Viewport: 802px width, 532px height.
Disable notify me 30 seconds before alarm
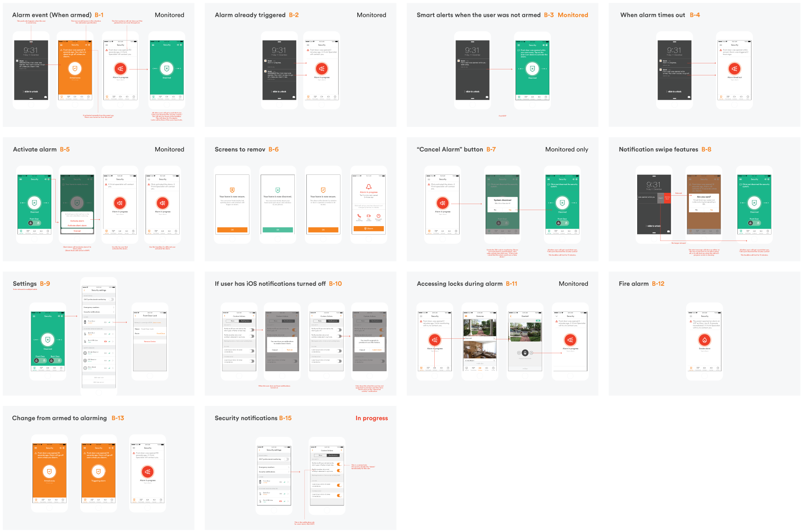click(x=339, y=464)
